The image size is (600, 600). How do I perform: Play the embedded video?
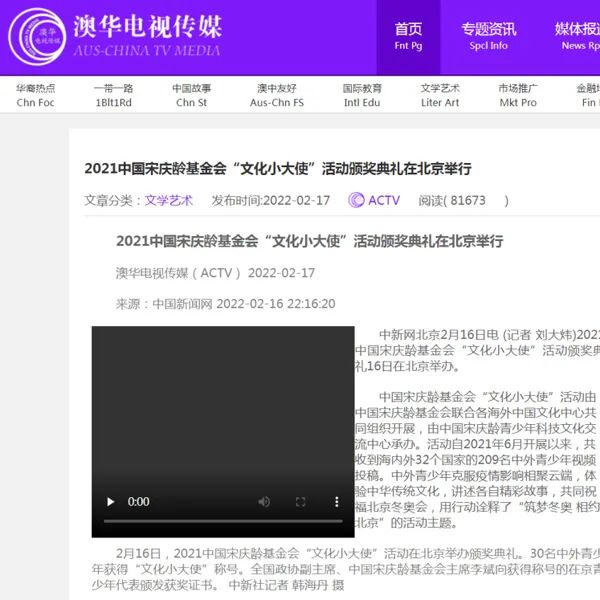coord(111,501)
